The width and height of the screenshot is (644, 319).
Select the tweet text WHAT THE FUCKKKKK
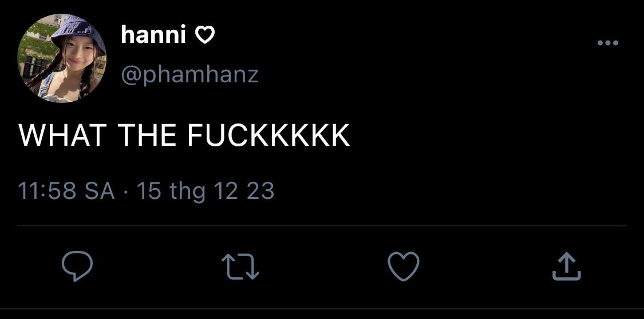[184, 135]
